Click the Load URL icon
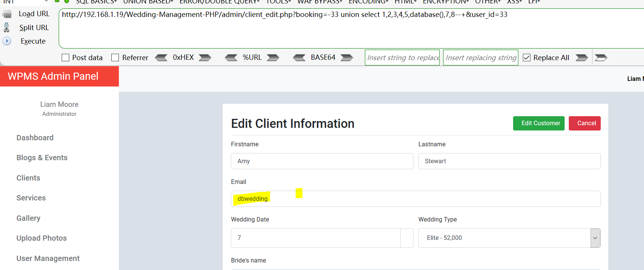Image resolution: width=644 pixels, height=270 pixels. coord(7,14)
